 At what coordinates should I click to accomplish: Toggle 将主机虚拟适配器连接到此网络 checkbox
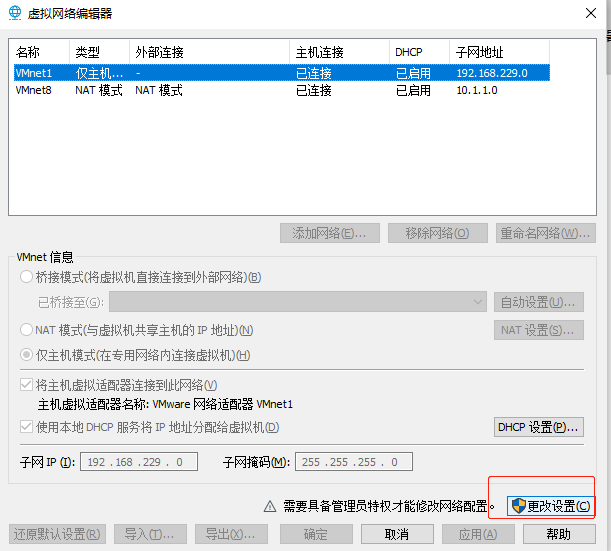coord(26,385)
